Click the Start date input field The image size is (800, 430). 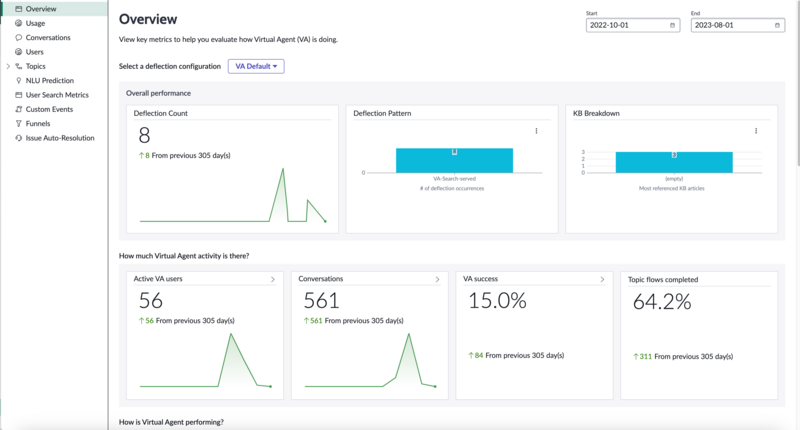tap(633, 25)
